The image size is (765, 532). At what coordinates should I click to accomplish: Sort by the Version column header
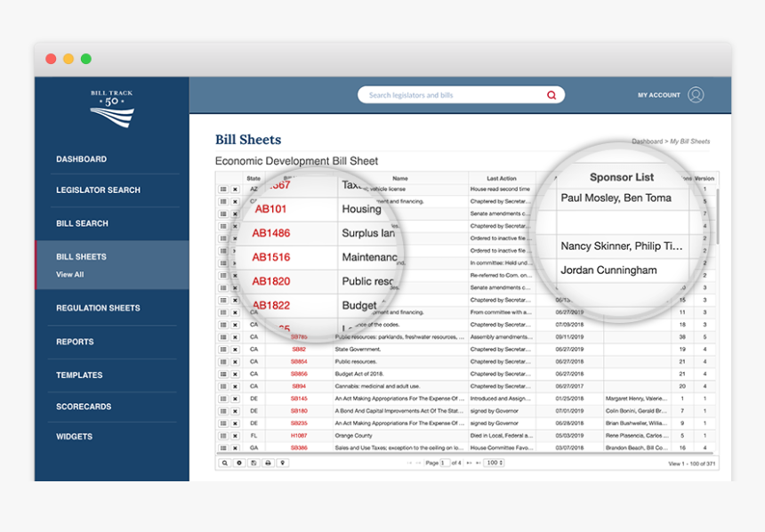[x=704, y=178]
